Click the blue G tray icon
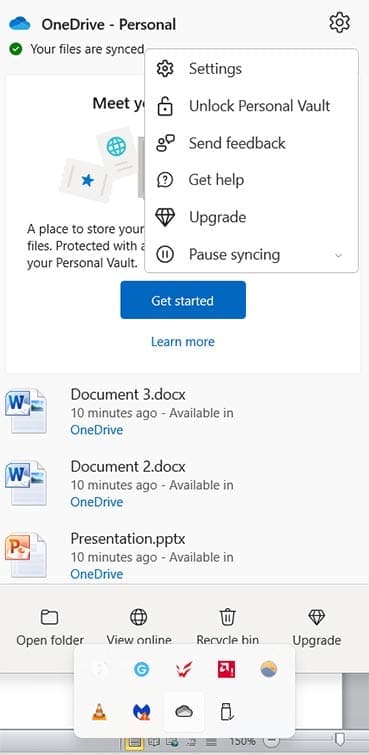Screen dimensions: 369x755 pyautogui.click(x=142, y=669)
